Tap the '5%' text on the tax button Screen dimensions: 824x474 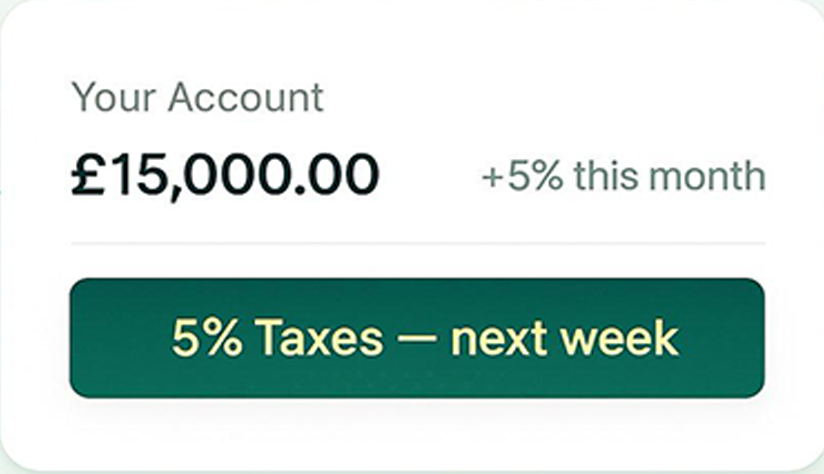coord(206,339)
